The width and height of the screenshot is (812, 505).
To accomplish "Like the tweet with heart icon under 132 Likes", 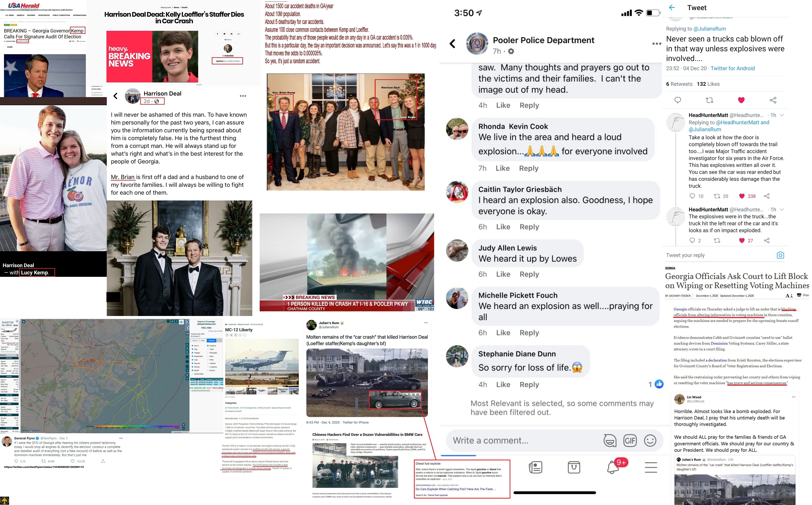I will coord(741,100).
